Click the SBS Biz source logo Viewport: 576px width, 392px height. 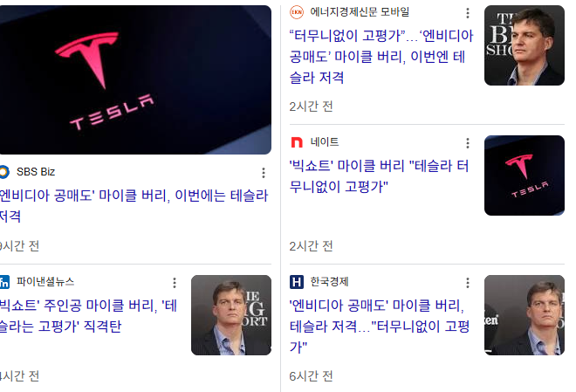3,172
